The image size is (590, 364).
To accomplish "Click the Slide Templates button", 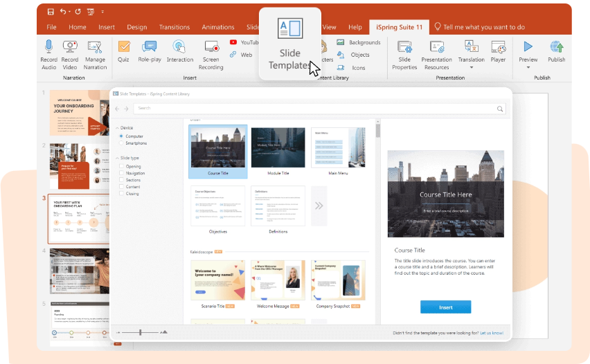I will (289, 44).
